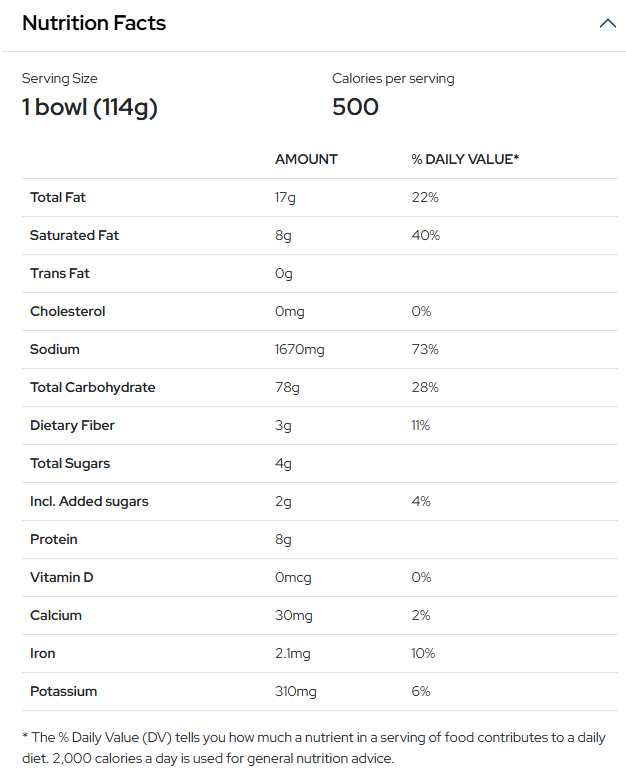
Task: Click the Trans Fat row label
Action: [x=60, y=273]
